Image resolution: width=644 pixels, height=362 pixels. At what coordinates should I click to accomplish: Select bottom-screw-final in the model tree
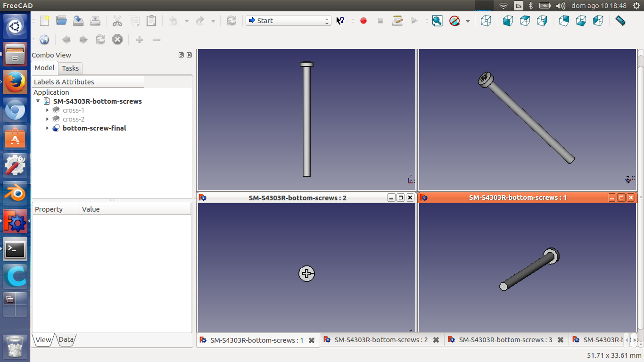pyautogui.click(x=94, y=128)
